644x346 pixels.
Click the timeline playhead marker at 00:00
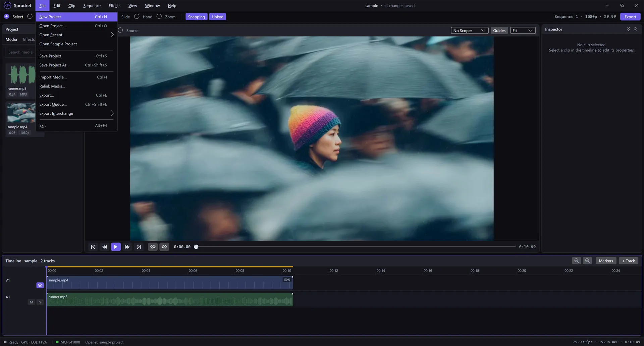(x=47, y=268)
